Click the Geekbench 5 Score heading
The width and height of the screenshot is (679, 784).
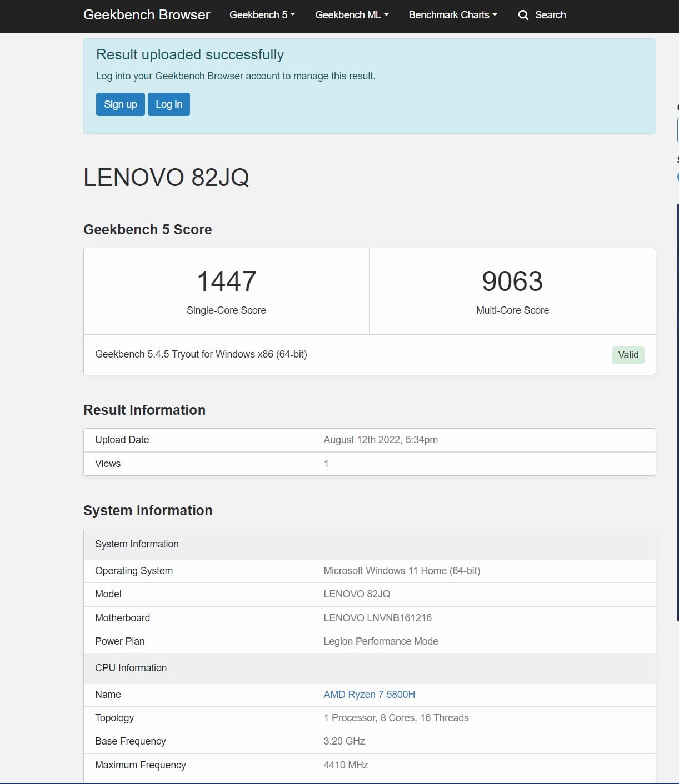pos(148,229)
